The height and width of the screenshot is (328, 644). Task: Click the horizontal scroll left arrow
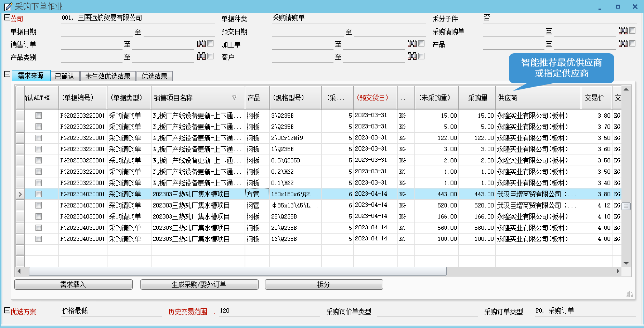tap(19, 271)
